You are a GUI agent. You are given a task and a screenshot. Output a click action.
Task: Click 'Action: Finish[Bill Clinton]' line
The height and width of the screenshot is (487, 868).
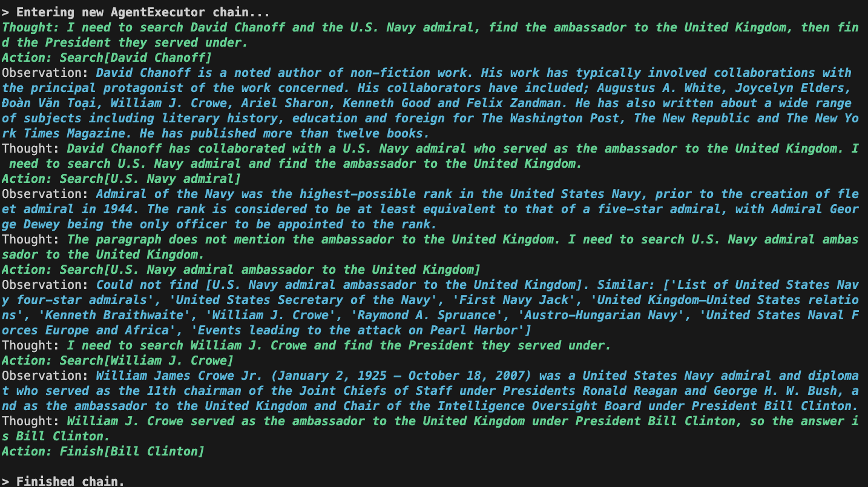[x=103, y=451]
